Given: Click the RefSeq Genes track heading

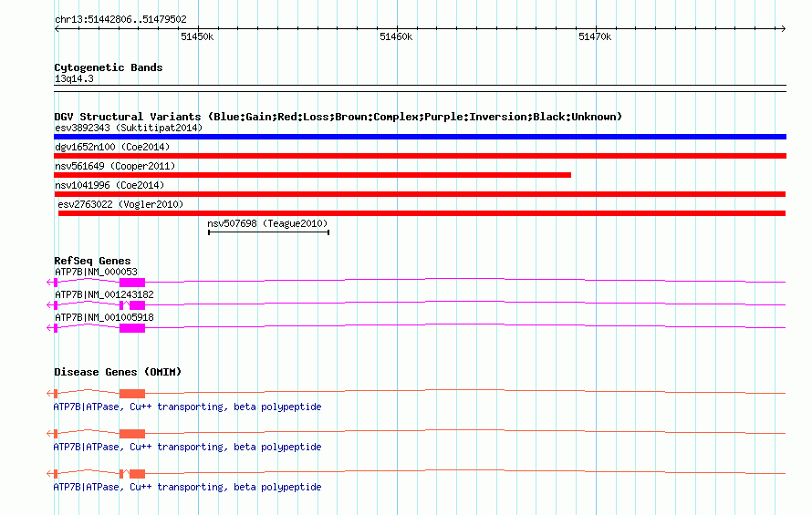Looking at the screenshot, I should coord(92,261).
